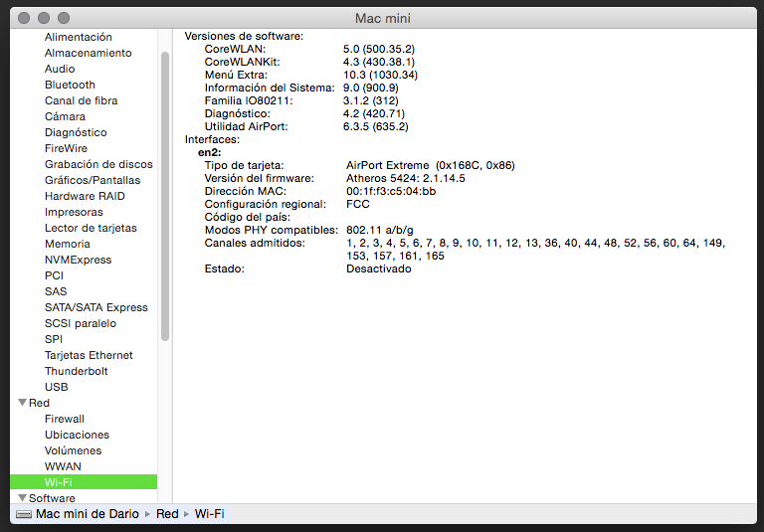Click the FCC regional configuration value
This screenshot has height=532, width=764.
point(358,204)
